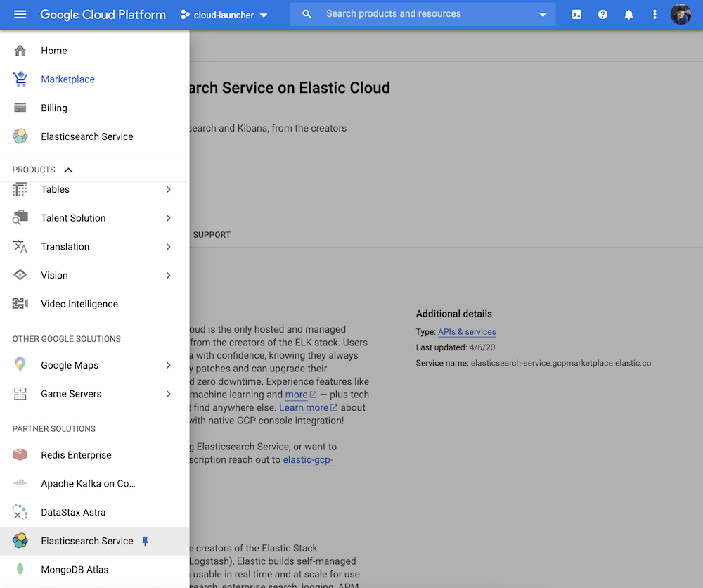Click the Home icon in sidebar
Image resolution: width=703 pixels, height=588 pixels.
tap(20, 51)
